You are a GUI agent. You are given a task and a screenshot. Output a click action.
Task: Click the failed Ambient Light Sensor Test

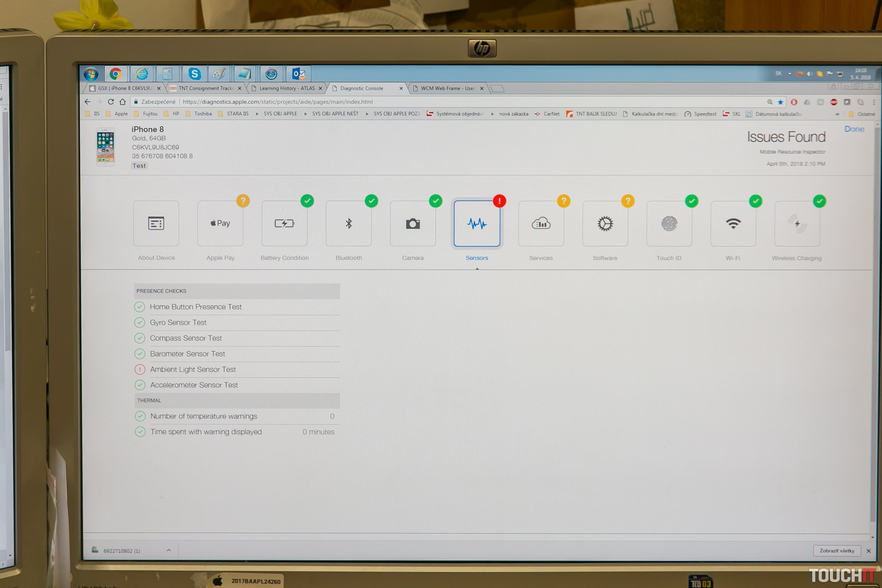(193, 370)
